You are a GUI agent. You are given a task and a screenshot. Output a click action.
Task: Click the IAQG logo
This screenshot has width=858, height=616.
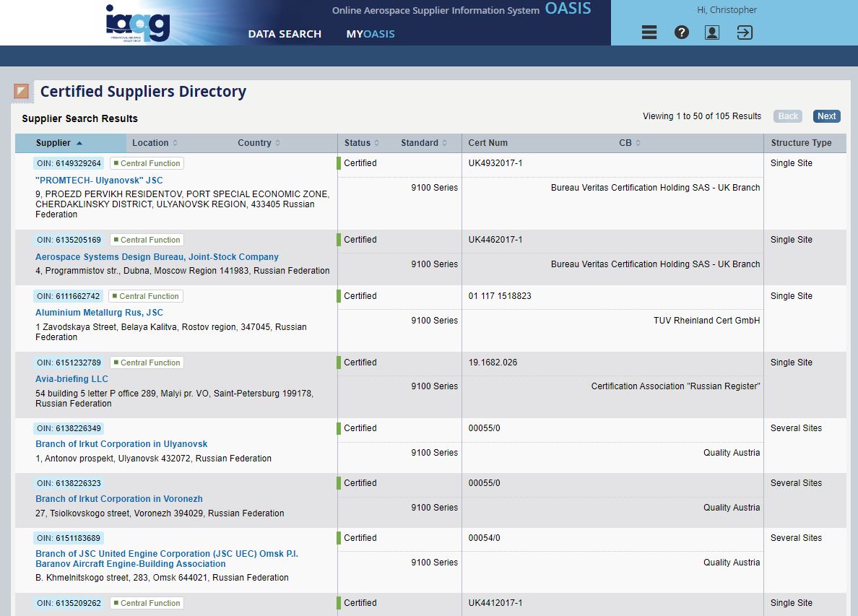[137, 24]
